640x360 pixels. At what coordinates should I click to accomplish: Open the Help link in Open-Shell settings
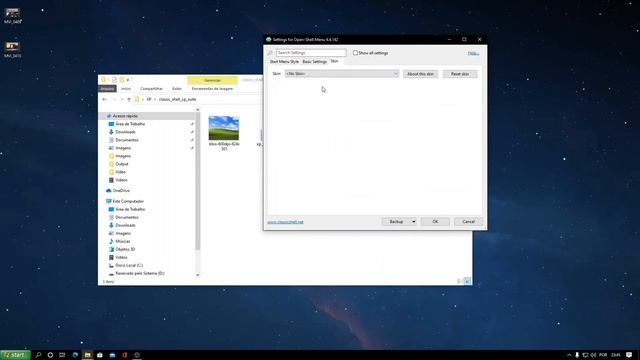click(473, 53)
